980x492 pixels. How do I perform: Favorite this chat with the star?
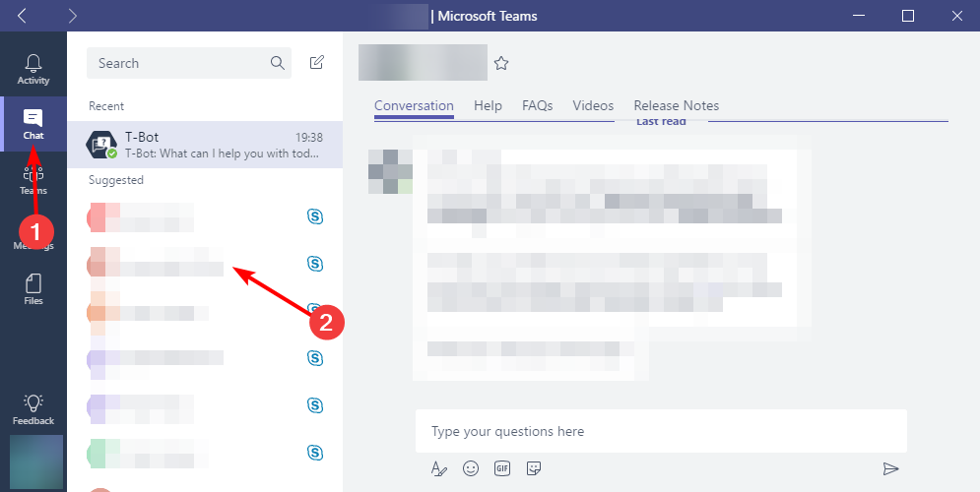click(x=501, y=63)
